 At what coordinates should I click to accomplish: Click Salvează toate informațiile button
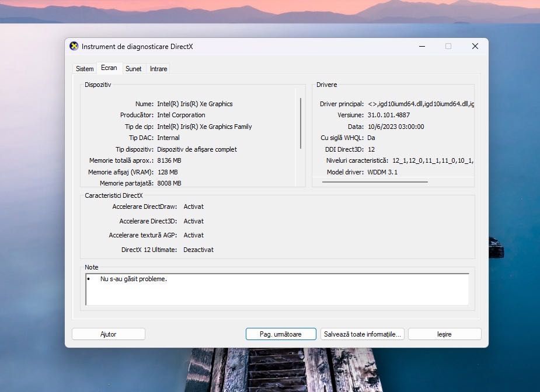click(x=363, y=334)
